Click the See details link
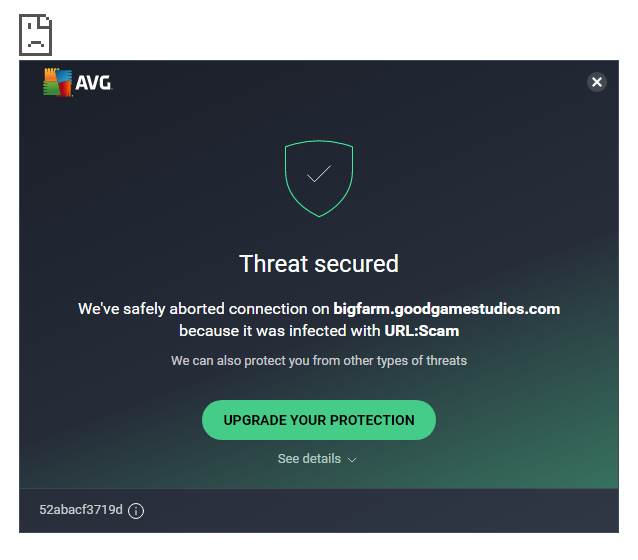 point(308,459)
